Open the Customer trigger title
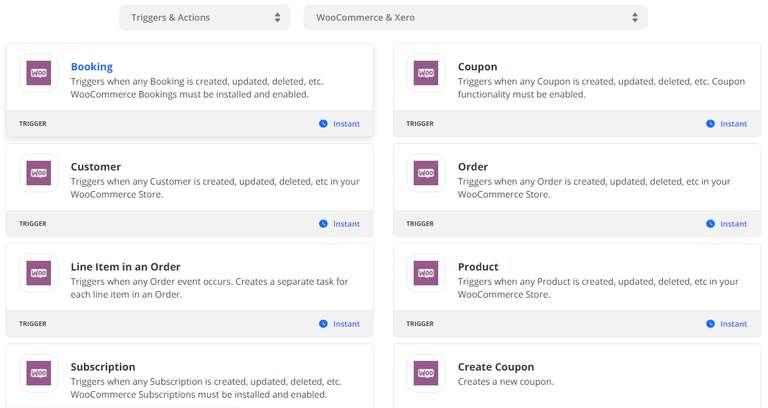Viewport: 768px width, 408px height. pyautogui.click(x=96, y=167)
